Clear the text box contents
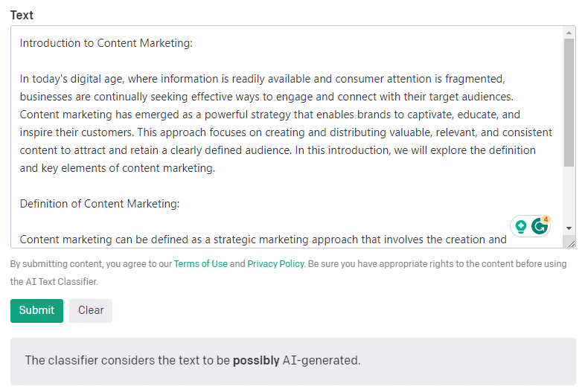 (91, 310)
